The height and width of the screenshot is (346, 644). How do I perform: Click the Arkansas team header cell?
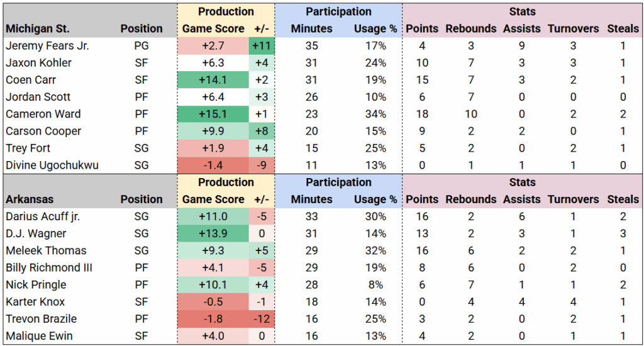[30, 199]
